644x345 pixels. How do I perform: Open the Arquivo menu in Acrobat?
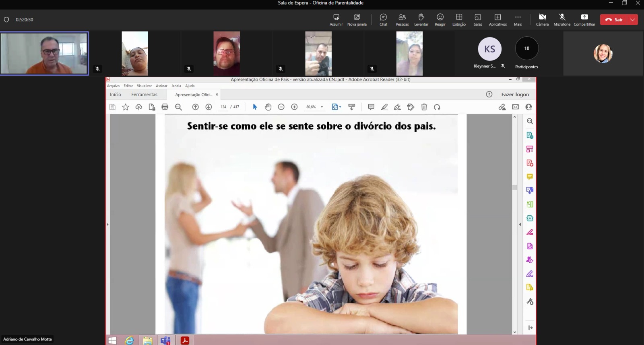tap(113, 86)
